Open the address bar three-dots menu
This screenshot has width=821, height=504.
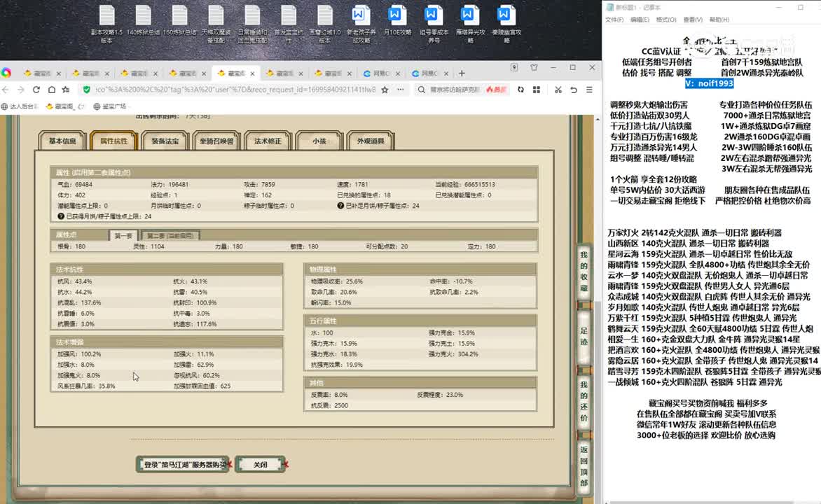pyautogui.click(x=400, y=90)
